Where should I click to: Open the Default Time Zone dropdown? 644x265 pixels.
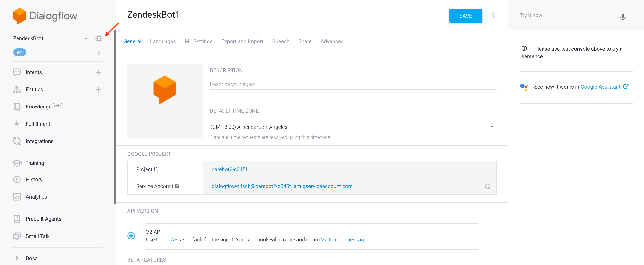click(x=492, y=127)
